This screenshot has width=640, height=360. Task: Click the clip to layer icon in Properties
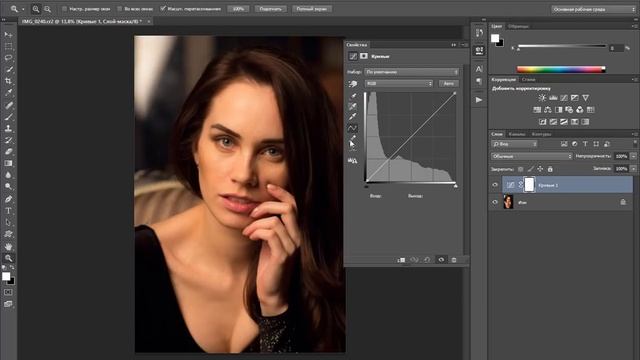(401, 260)
